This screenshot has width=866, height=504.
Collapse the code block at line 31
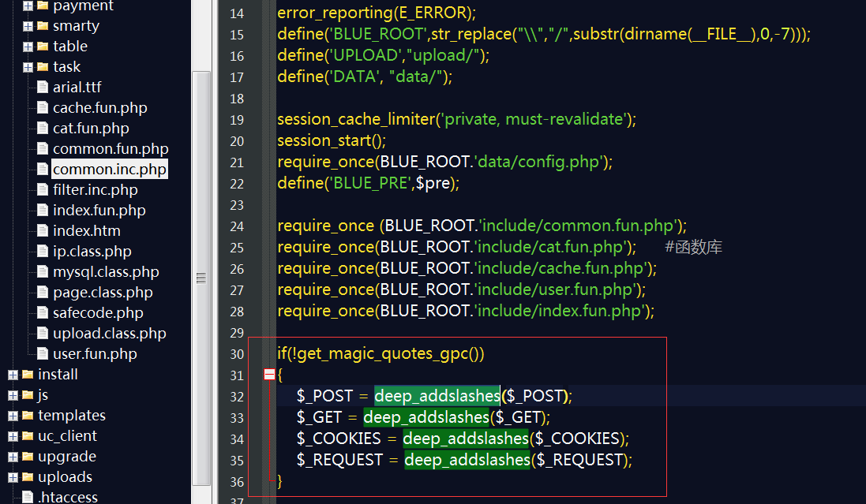(269, 375)
